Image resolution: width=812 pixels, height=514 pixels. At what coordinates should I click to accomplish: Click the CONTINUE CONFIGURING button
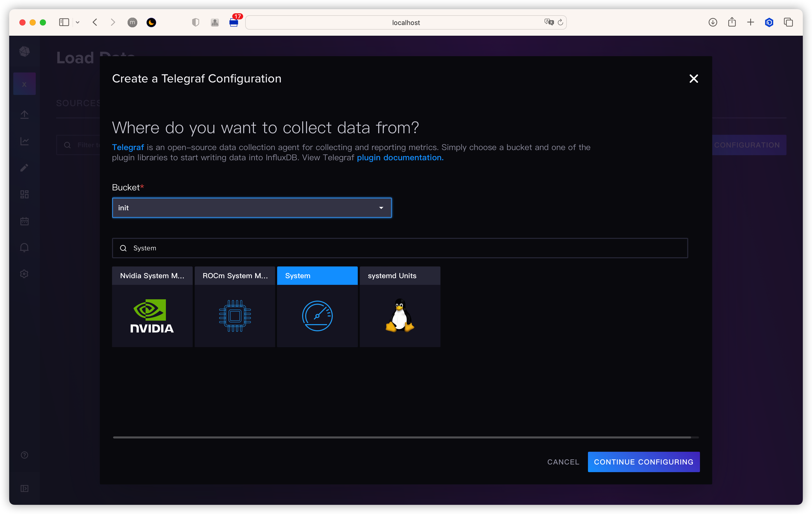pos(643,462)
